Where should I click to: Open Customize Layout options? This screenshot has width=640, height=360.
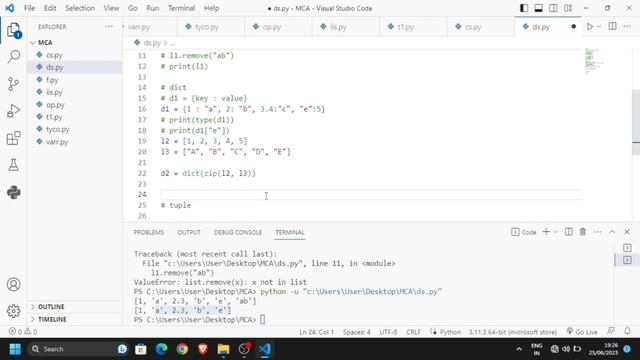[568, 8]
